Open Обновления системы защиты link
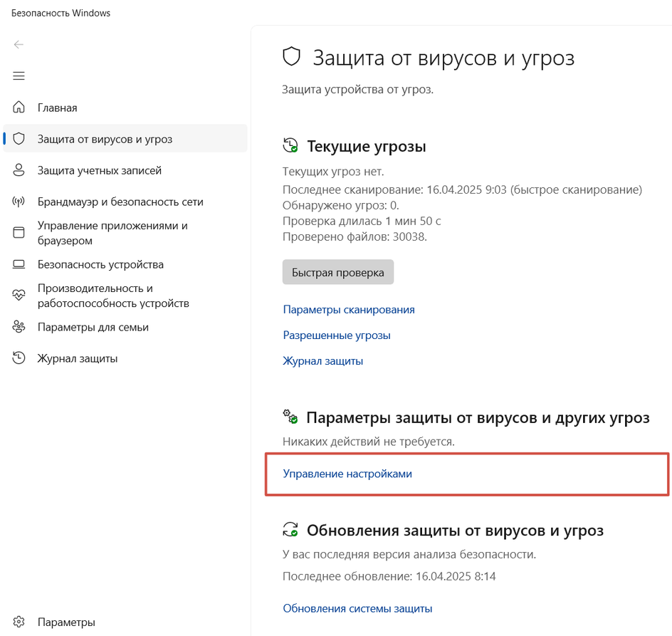This screenshot has height=636, width=672. (357, 608)
